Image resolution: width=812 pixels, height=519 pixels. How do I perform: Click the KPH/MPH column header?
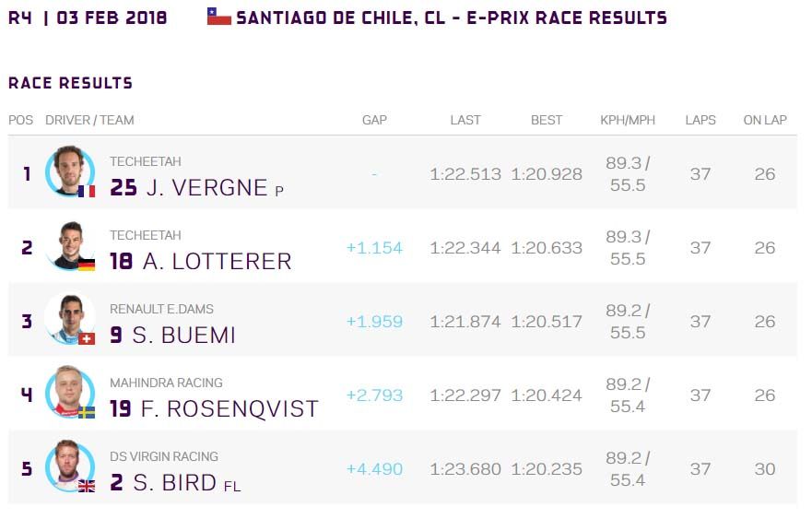click(x=628, y=120)
